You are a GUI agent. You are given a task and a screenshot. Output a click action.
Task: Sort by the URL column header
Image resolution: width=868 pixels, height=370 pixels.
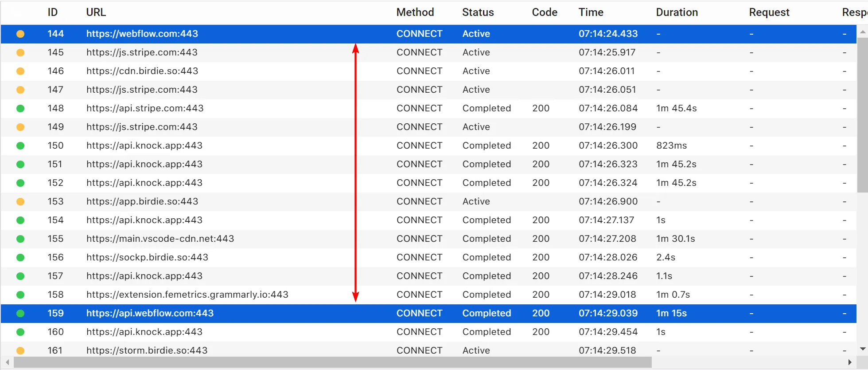tap(96, 12)
